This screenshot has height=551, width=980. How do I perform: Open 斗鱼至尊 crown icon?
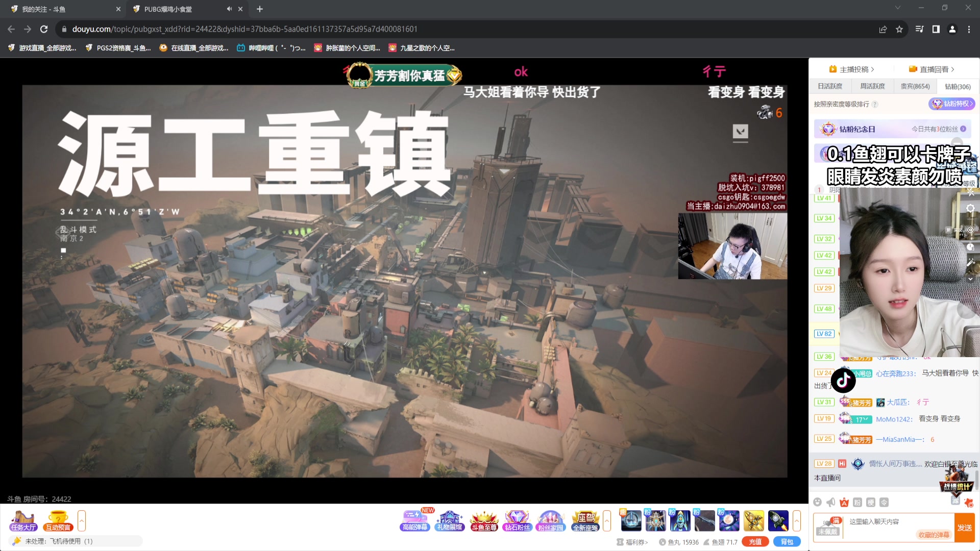click(484, 521)
